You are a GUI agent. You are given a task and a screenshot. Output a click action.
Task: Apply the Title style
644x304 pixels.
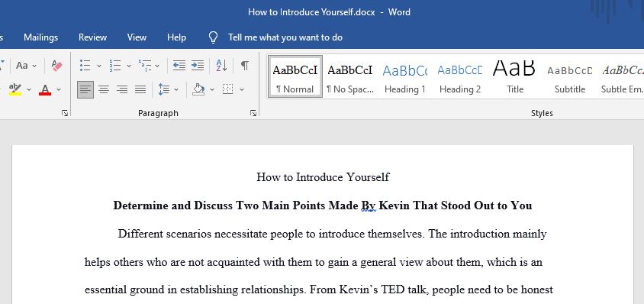point(514,76)
